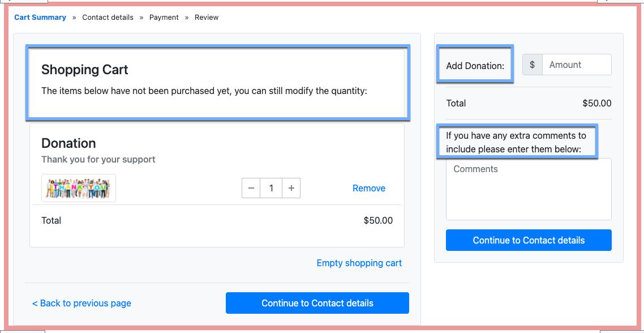The height and width of the screenshot is (333, 644).
Task: Click the quantity field showing 1
Action: tap(271, 189)
